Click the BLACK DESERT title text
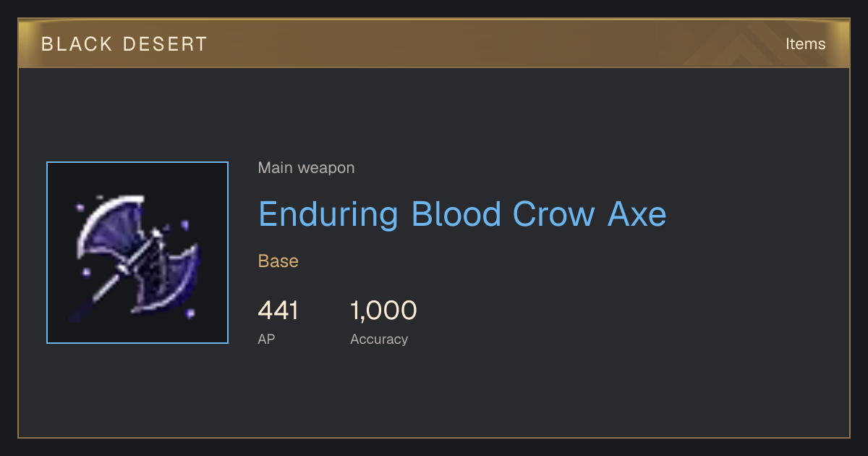This screenshot has height=456, width=868. point(124,44)
